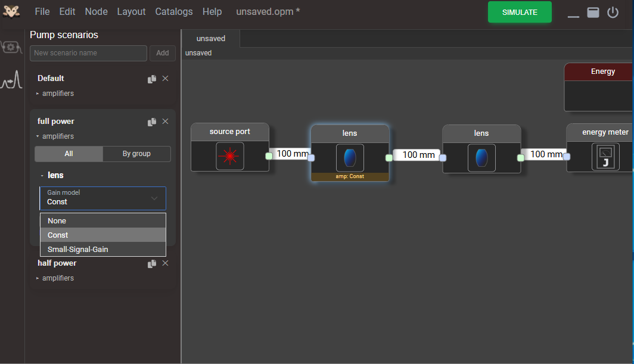Choose None gain model option
Viewport: 634px width, 364px height.
click(x=102, y=221)
